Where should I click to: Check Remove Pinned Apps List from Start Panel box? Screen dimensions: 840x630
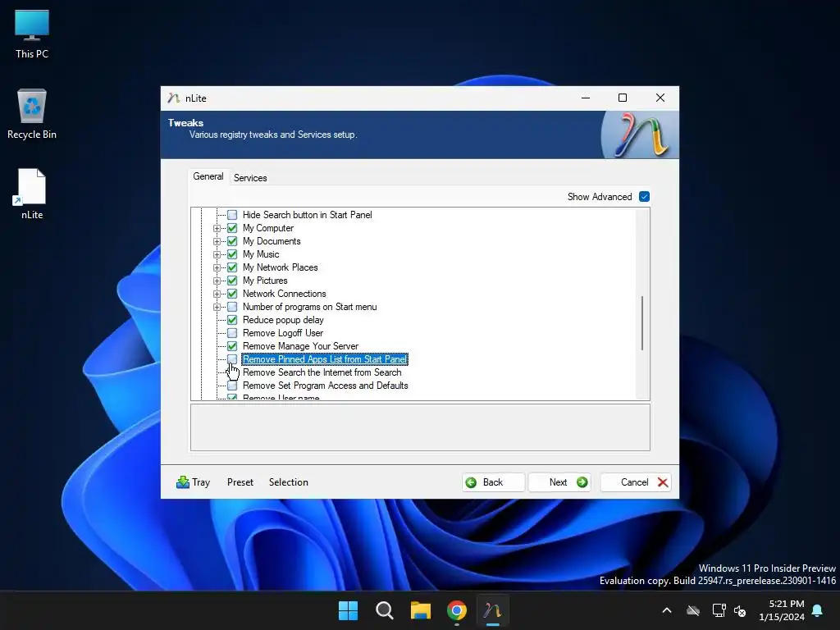(x=232, y=359)
